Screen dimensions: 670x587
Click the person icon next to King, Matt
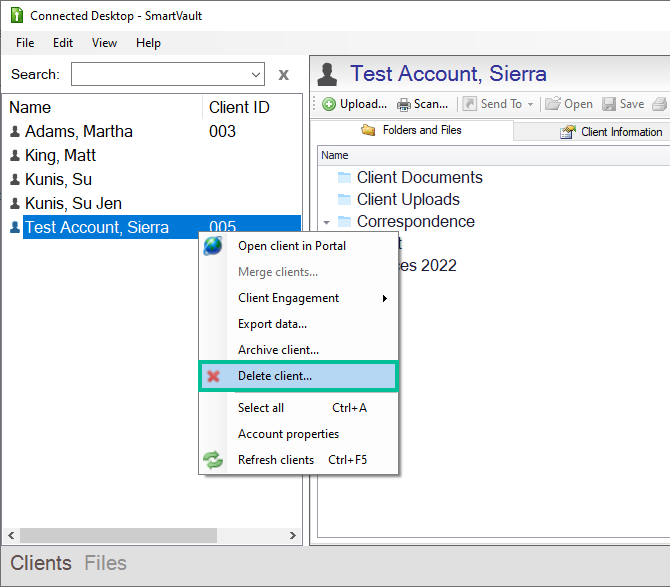15,155
